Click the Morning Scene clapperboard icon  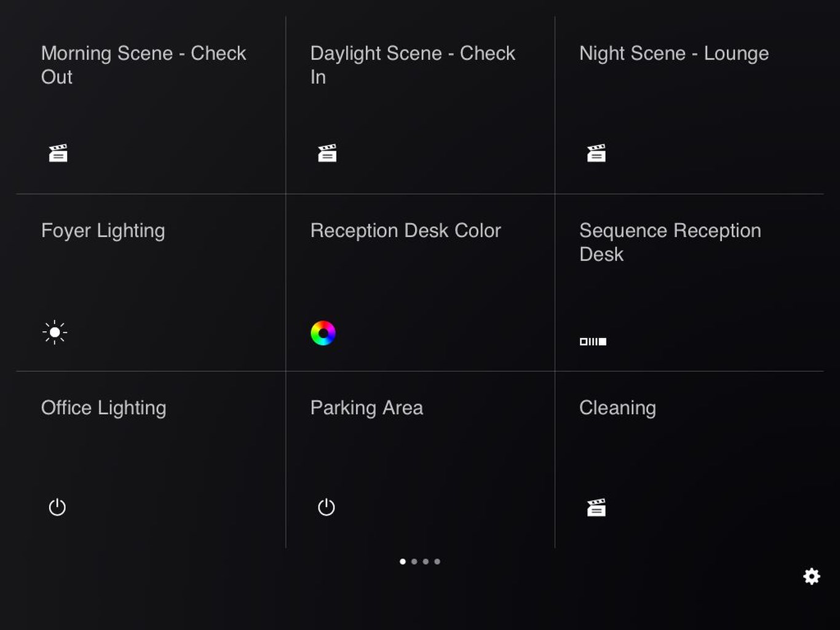click(x=58, y=153)
